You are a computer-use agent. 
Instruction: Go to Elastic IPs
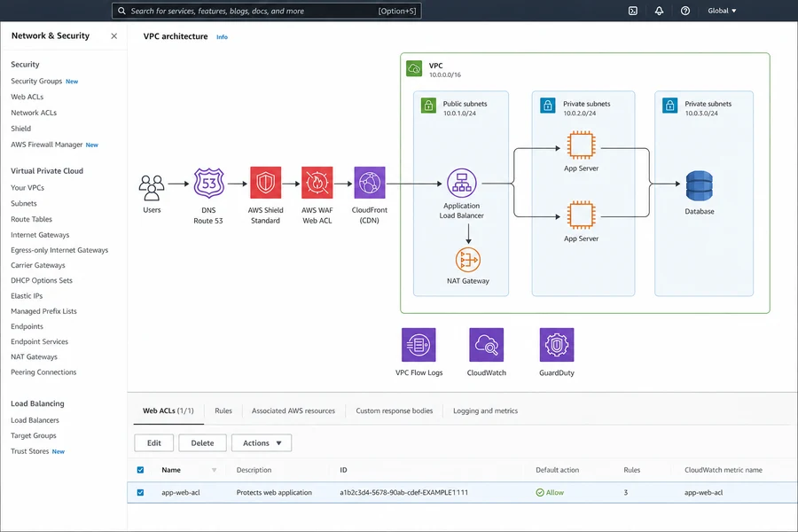pos(27,296)
